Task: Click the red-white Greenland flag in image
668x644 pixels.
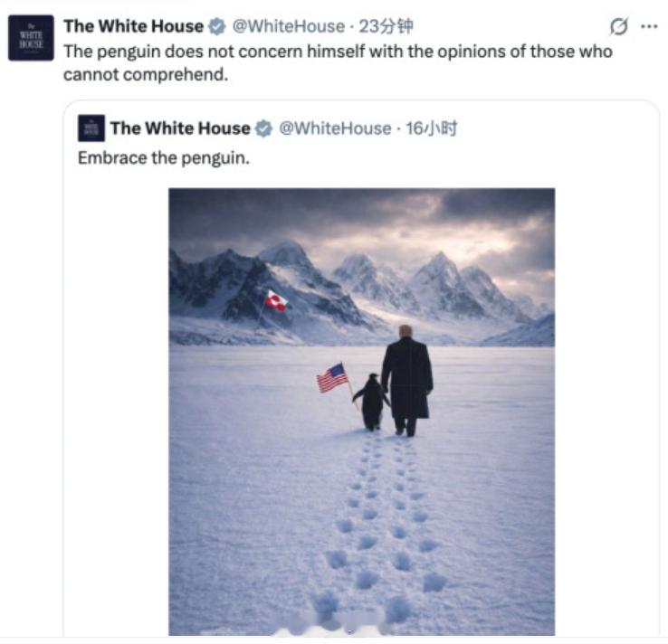Action: tap(276, 300)
